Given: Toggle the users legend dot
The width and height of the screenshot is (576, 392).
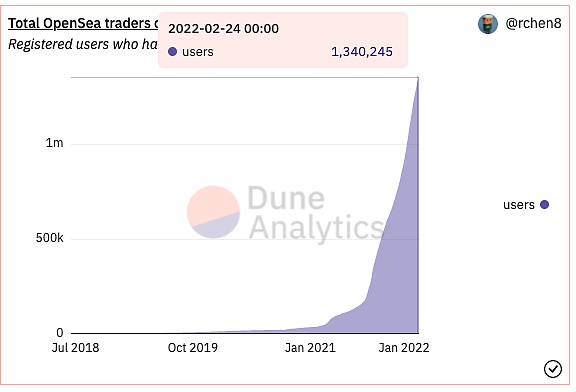Looking at the screenshot, I should point(544,205).
